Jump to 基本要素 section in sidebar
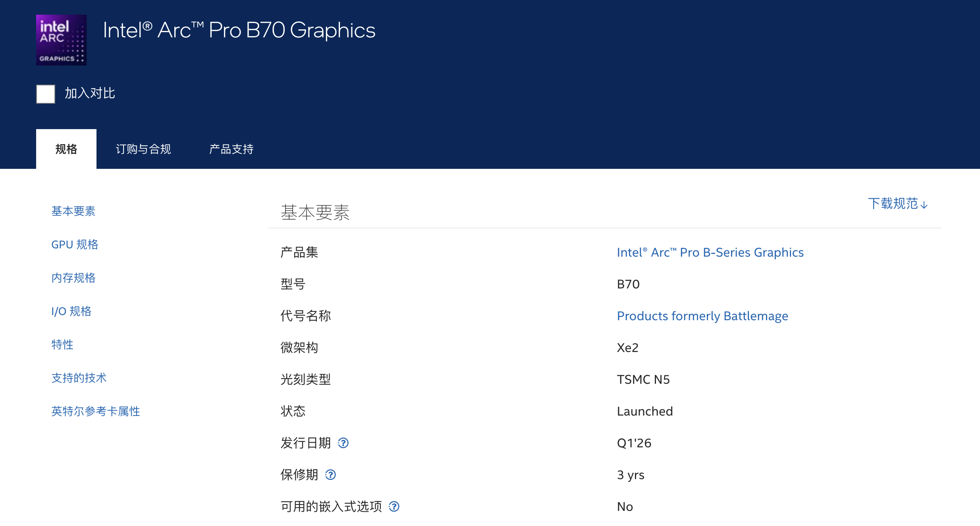 coord(73,211)
